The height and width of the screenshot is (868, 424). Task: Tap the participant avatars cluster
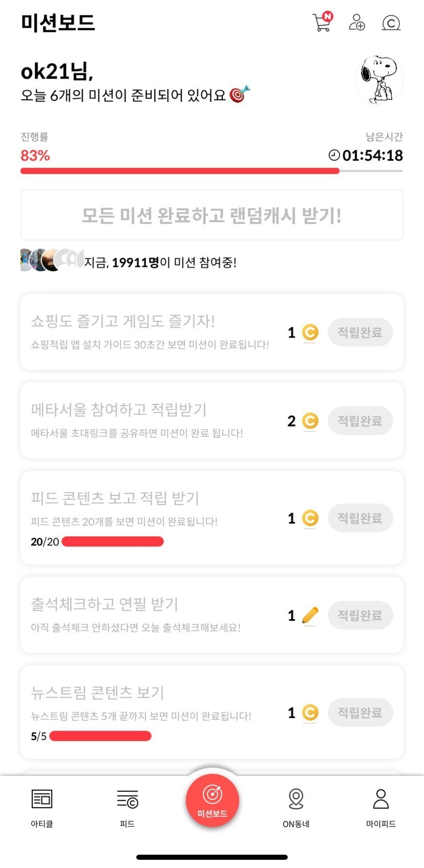click(x=51, y=260)
